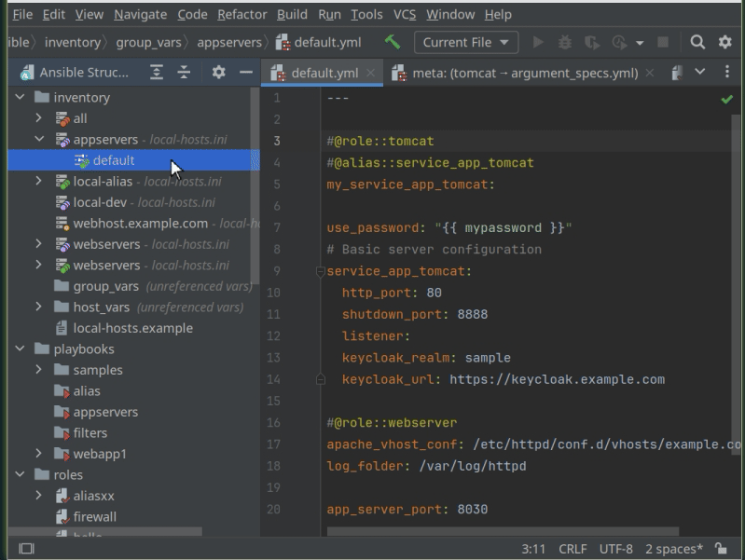Switch to meta argument_specs.yml tab

(x=523, y=73)
